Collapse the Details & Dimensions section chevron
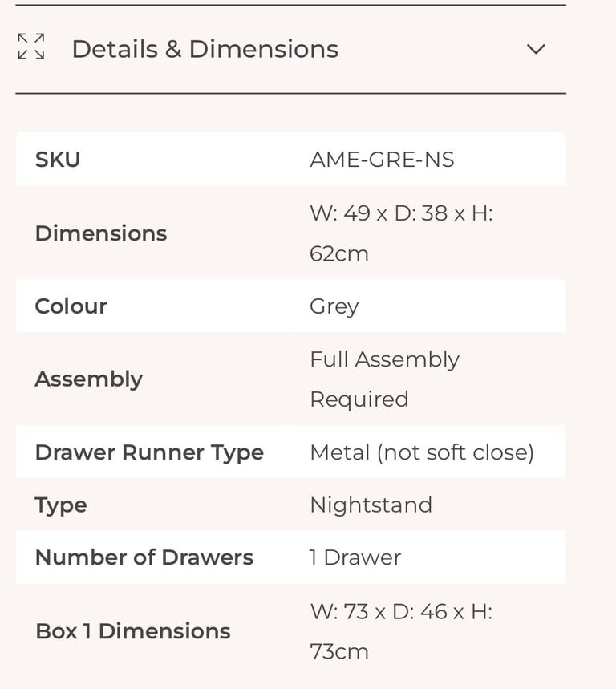Image resolution: width=616 pixels, height=689 pixels. (x=536, y=49)
